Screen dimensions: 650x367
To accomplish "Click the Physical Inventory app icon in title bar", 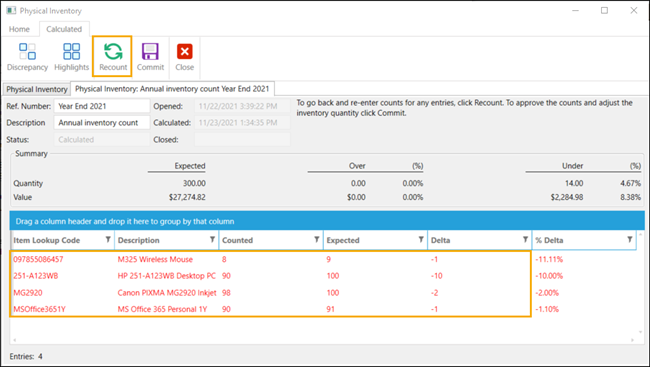I will point(11,10).
